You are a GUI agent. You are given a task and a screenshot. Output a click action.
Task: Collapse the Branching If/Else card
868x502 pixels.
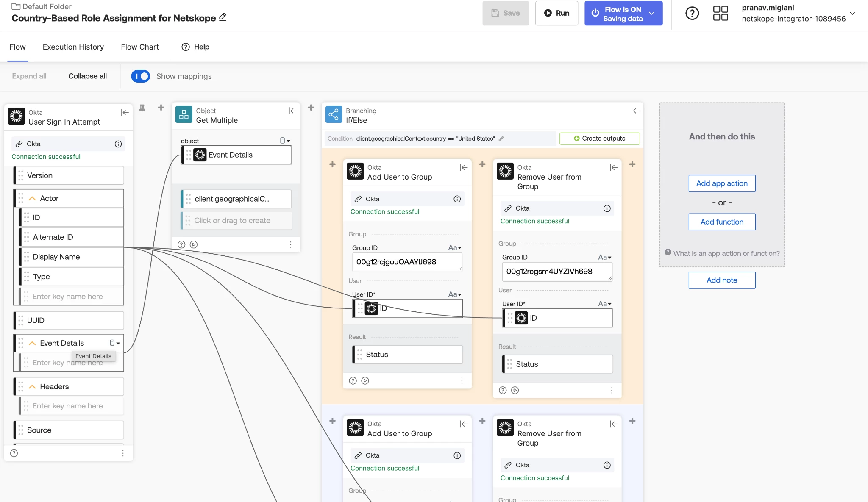(635, 111)
